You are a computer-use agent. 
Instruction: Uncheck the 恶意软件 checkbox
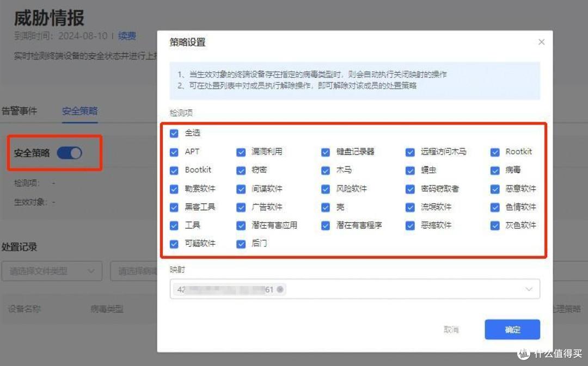pyautogui.click(x=495, y=189)
